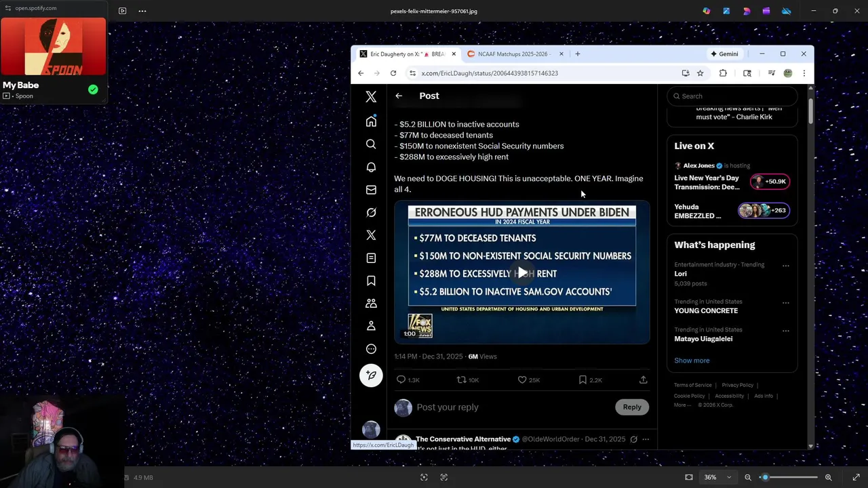Open Grok icon in X sidebar
Viewport: 868px width, 488px height.
tap(371, 212)
